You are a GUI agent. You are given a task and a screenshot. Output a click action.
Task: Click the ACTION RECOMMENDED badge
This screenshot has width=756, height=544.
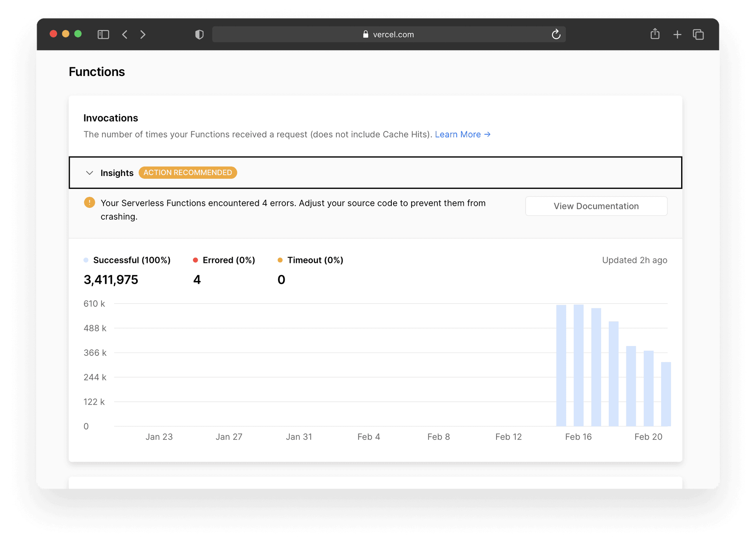point(187,173)
